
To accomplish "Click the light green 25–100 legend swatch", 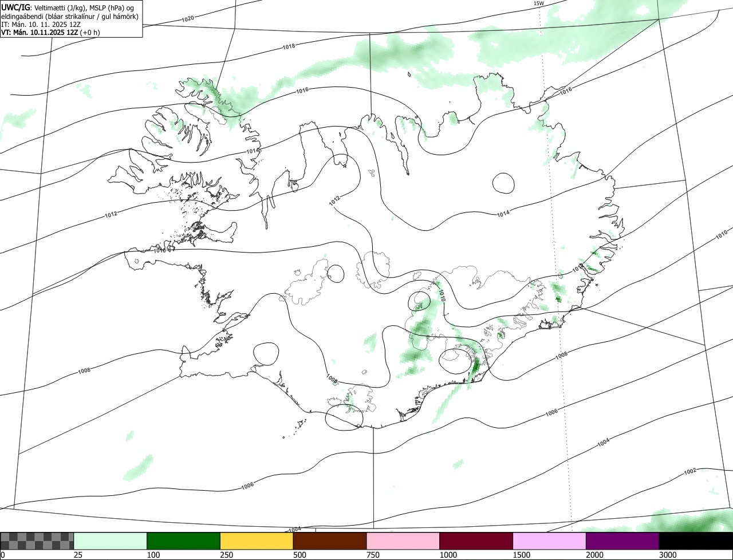I will [x=111, y=541].
